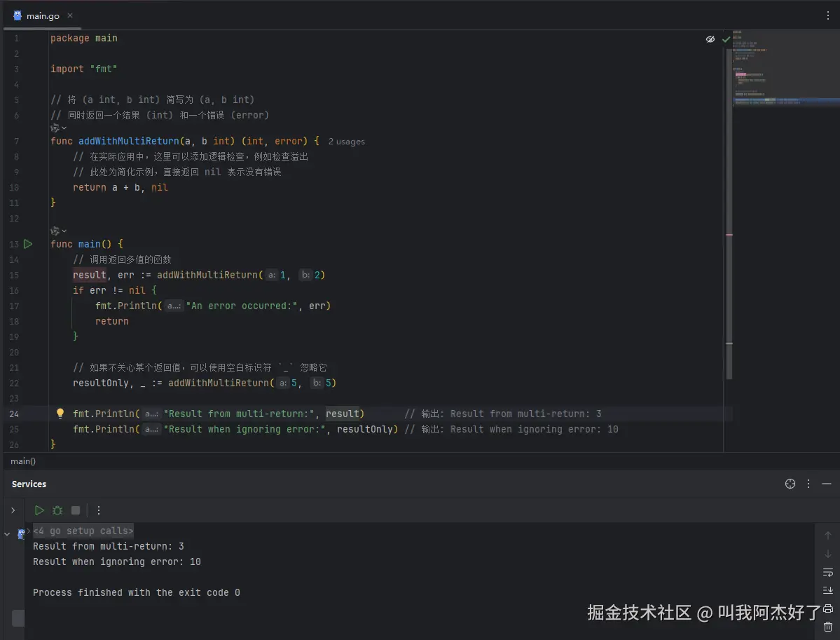Collapse the Go run configuration tree node

(7, 534)
